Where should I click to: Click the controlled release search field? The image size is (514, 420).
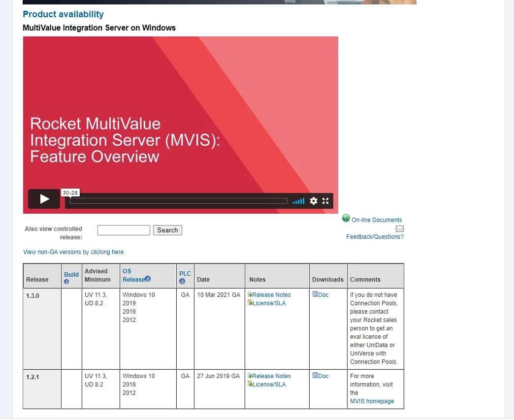point(124,230)
